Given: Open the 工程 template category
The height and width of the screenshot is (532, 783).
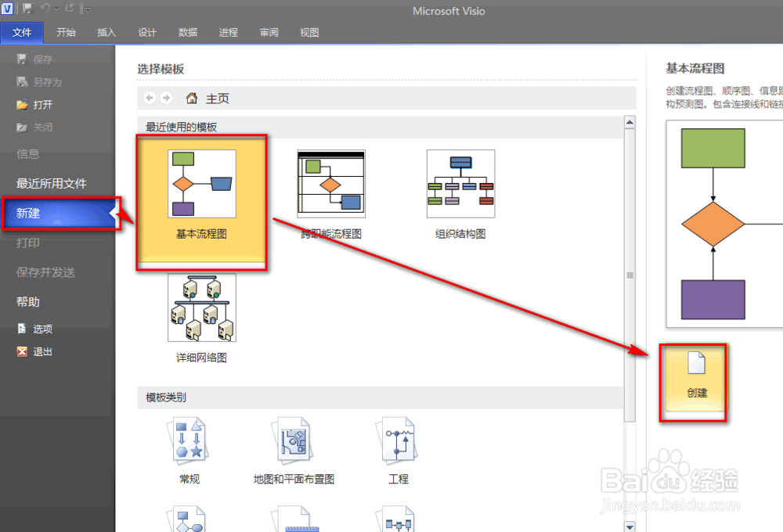Looking at the screenshot, I should (398, 440).
